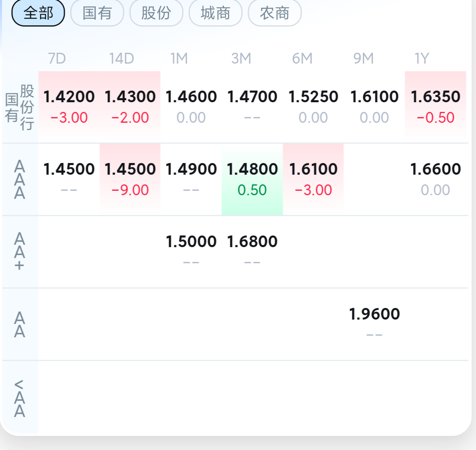Click the 1Y column header
Viewport: 476px width, 450px height.
tap(422, 58)
